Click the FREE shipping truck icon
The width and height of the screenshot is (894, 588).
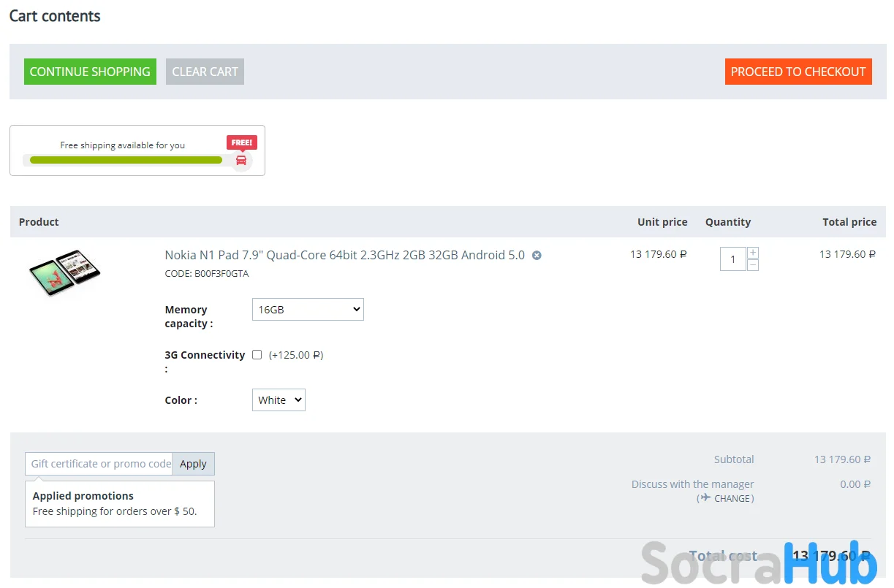coord(241,160)
